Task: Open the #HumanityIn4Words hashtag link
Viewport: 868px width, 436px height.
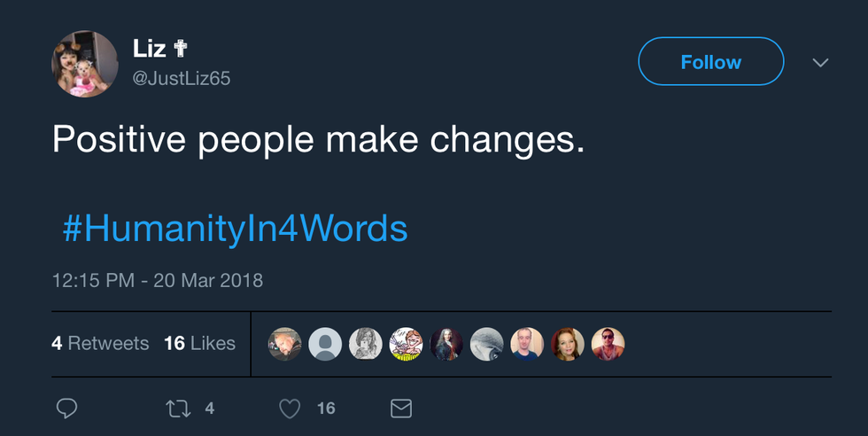Action: (235, 229)
